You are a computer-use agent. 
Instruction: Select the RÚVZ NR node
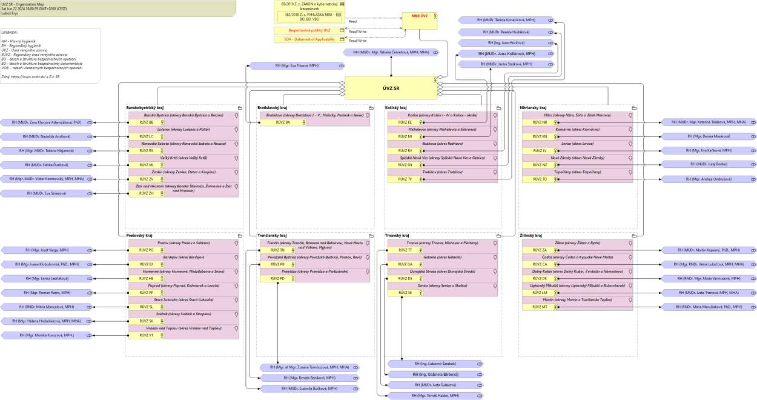(x=540, y=123)
